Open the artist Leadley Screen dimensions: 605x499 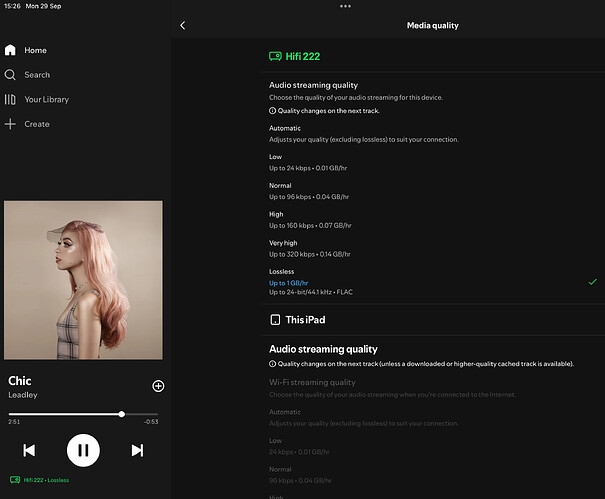tap(23, 395)
